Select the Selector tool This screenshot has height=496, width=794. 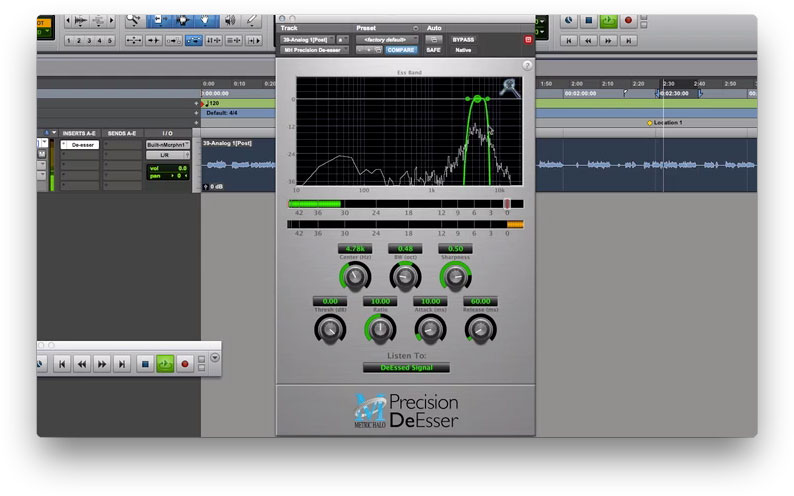click(x=182, y=21)
